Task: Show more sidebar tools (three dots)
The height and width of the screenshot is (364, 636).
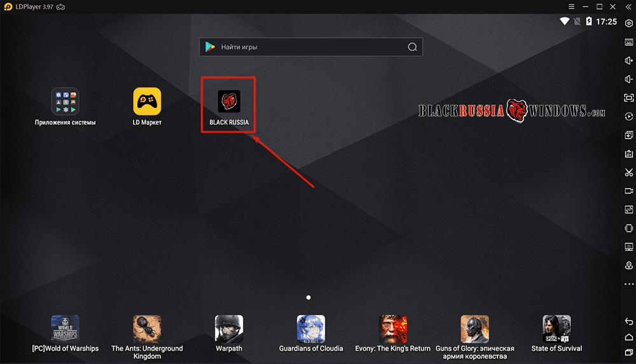Action: point(629,284)
